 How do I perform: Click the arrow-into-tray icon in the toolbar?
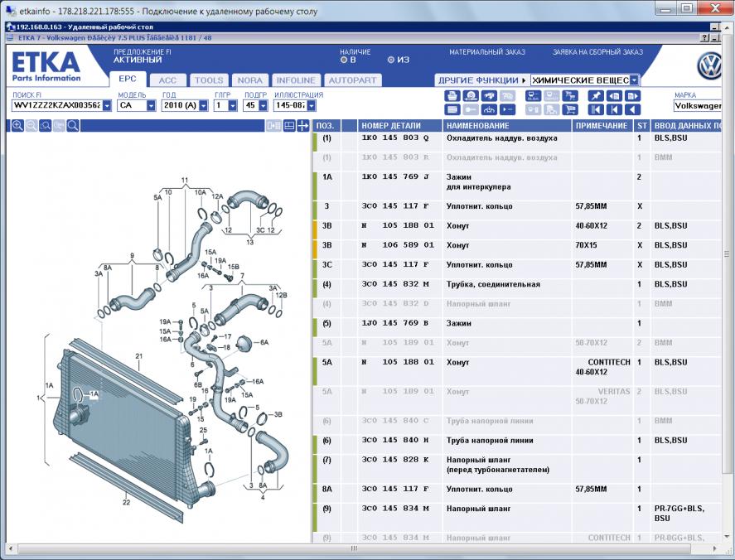click(489, 109)
